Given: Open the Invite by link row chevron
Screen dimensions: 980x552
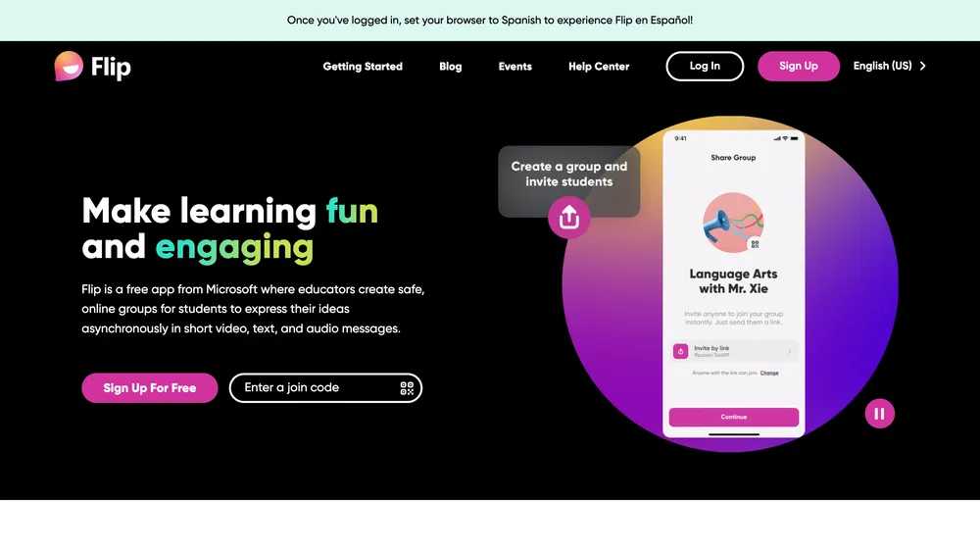Looking at the screenshot, I should [789, 351].
